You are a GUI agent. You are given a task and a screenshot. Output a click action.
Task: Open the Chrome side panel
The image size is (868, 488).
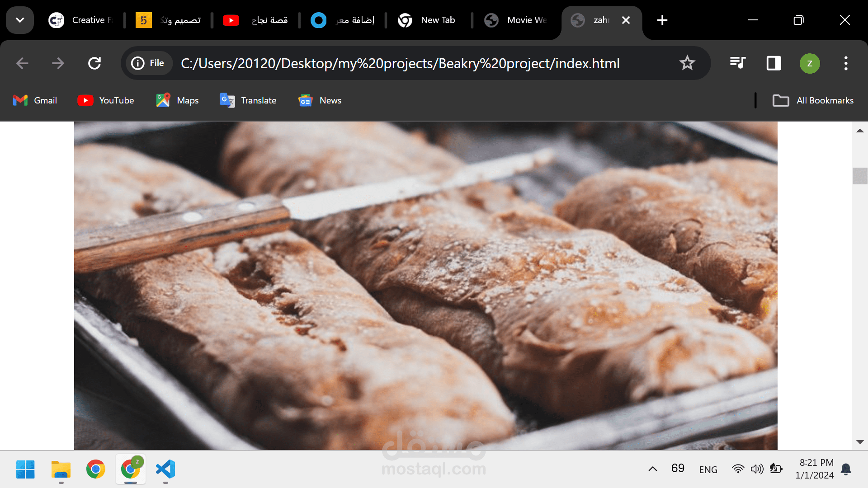[773, 63]
